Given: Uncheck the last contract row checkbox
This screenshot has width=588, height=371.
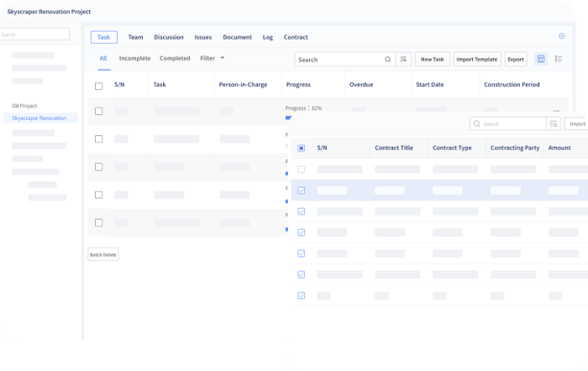Looking at the screenshot, I should coord(301,295).
